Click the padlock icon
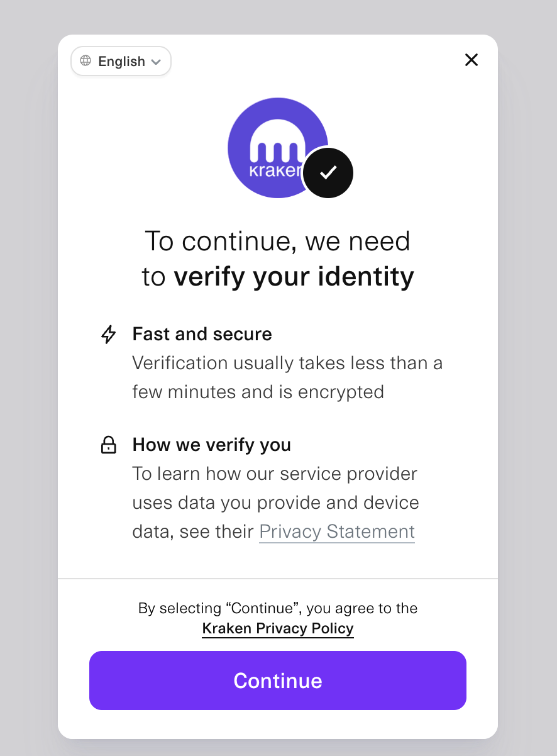Viewport: 557px width, 756px height. coord(109,445)
